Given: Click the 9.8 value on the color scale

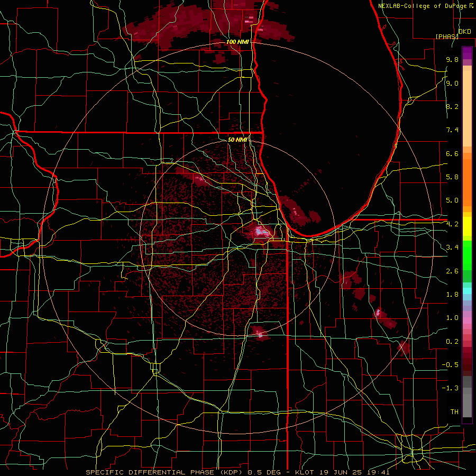Looking at the screenshot, I should pos(452,59).
